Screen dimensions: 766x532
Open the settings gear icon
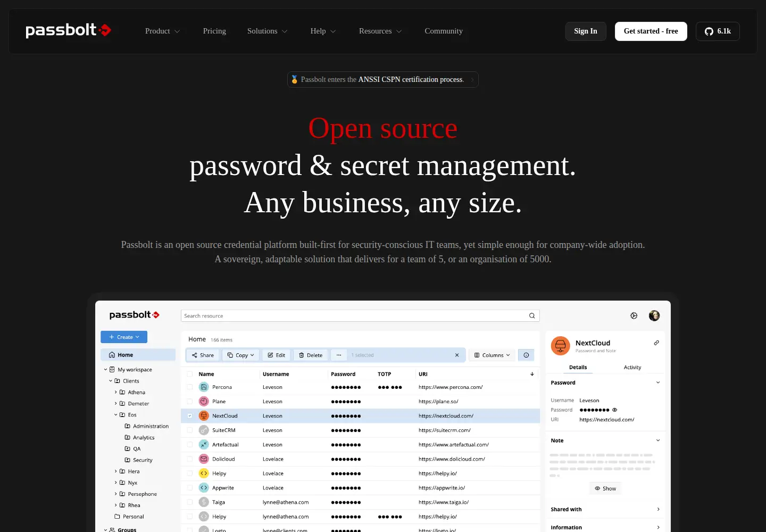(x=634, y=315)
